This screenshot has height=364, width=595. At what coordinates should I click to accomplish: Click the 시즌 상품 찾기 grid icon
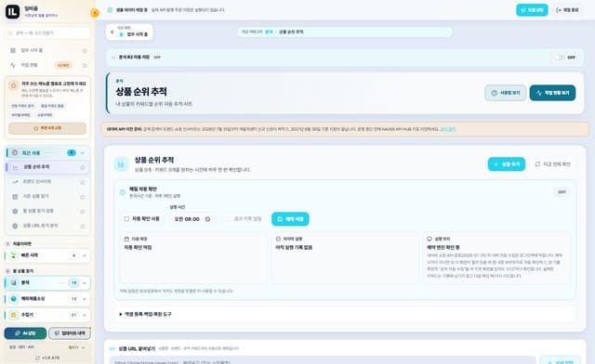coord(15,197)
